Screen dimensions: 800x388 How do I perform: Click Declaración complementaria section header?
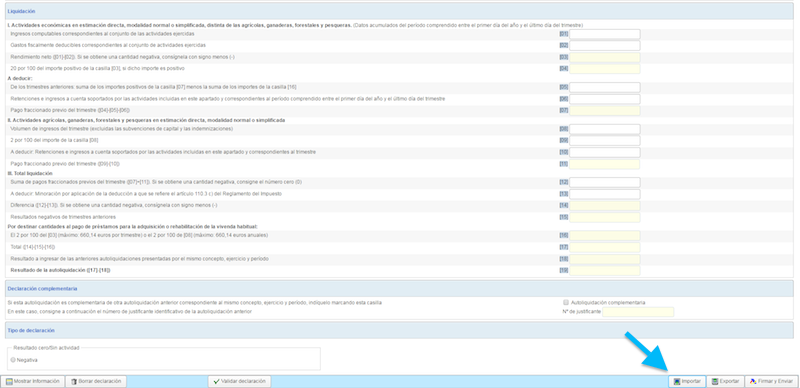click(x=399, y=288)
